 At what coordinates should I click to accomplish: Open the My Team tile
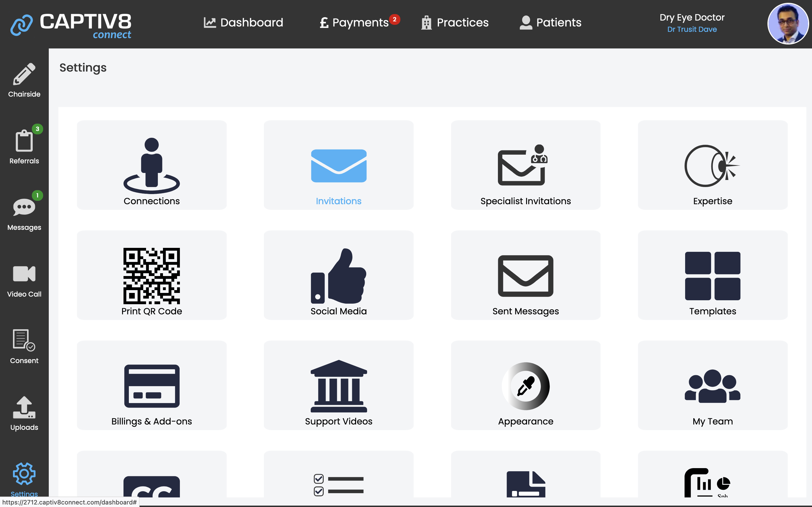pyautogui.click(x=712, y=386)
